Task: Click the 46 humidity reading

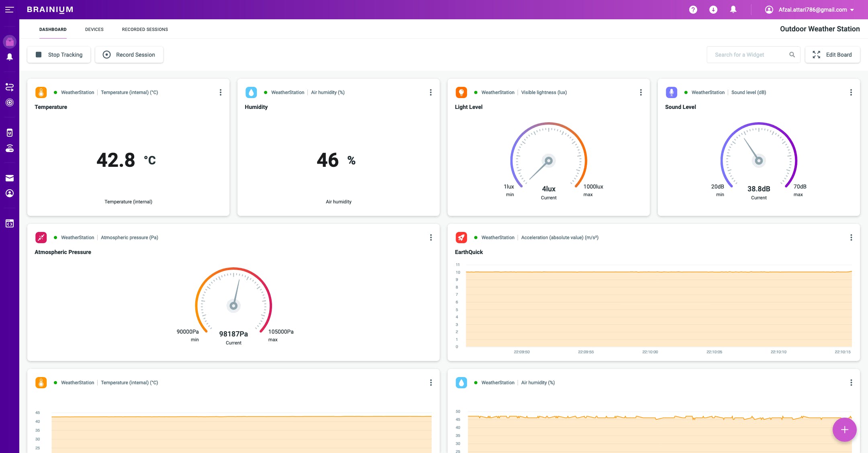Action: pos(328,160)
